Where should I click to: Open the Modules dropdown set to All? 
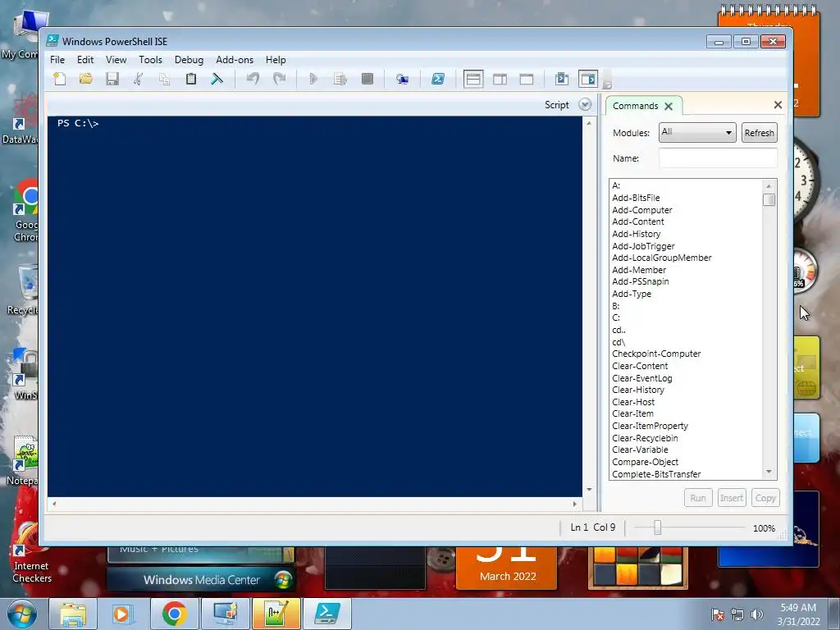tap(697, 132)
